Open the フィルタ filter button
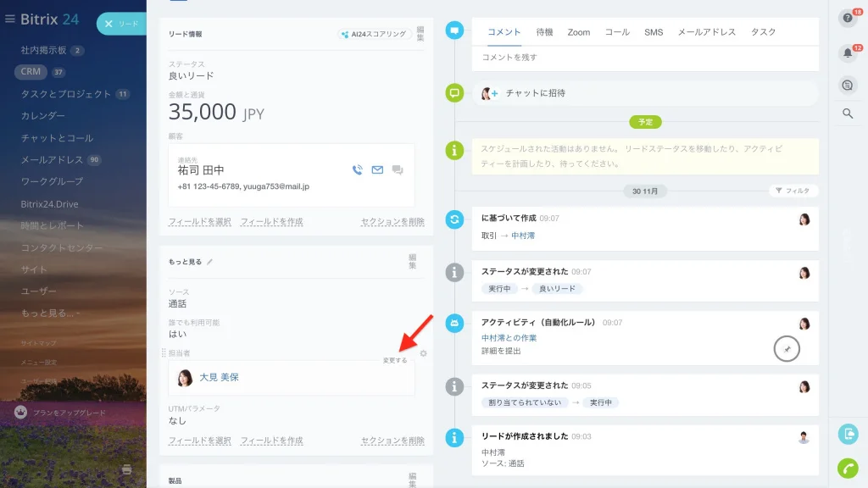The image size is (868, 488). [793, 191]
